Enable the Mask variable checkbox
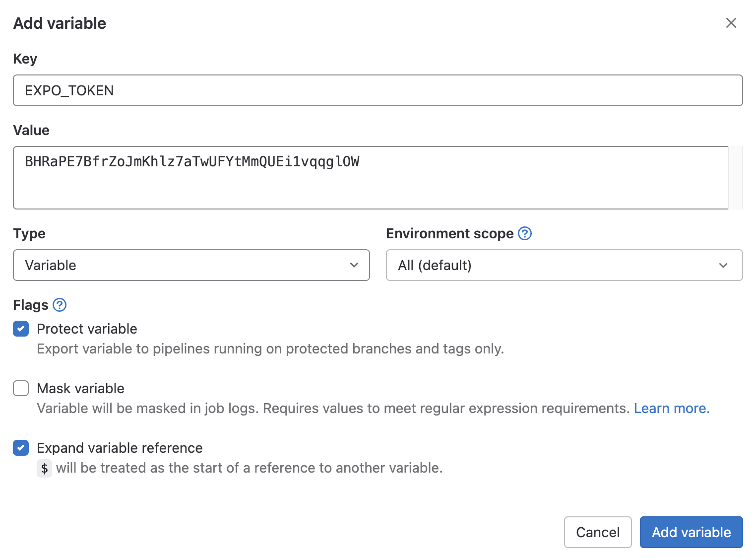 (x=21, y=388)
